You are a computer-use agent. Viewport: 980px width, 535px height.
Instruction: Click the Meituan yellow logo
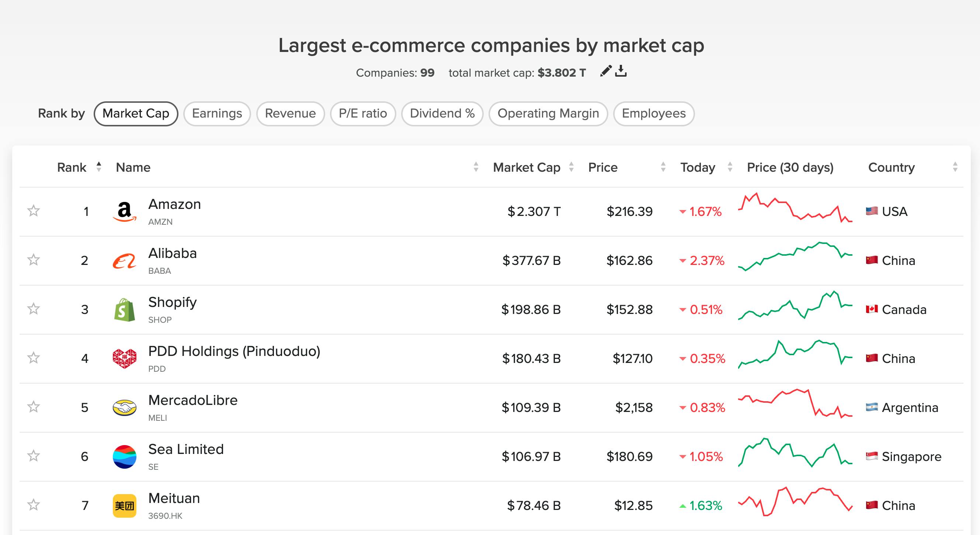pos(125,506)
